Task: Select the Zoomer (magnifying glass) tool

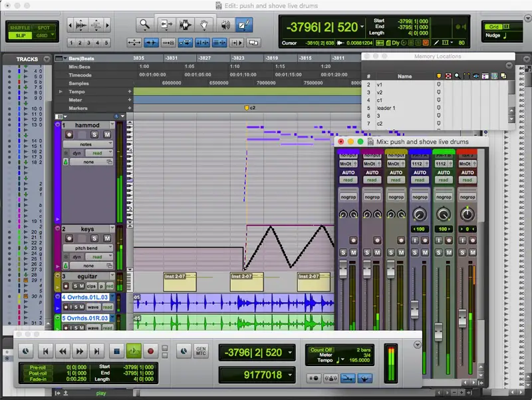Action: [144, 25]
